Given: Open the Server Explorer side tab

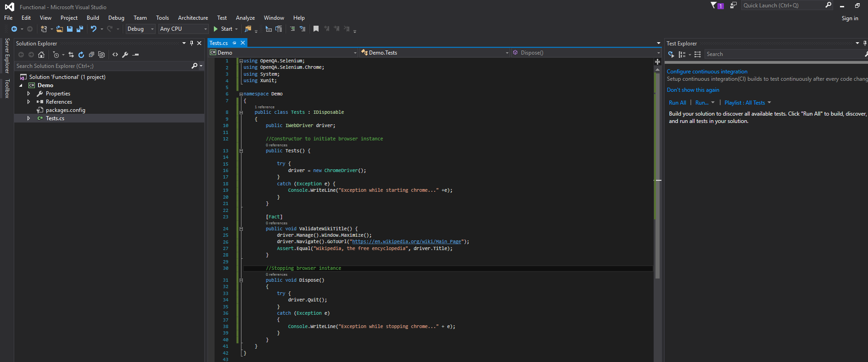Looking at the screenshot, I should [7, 56].
